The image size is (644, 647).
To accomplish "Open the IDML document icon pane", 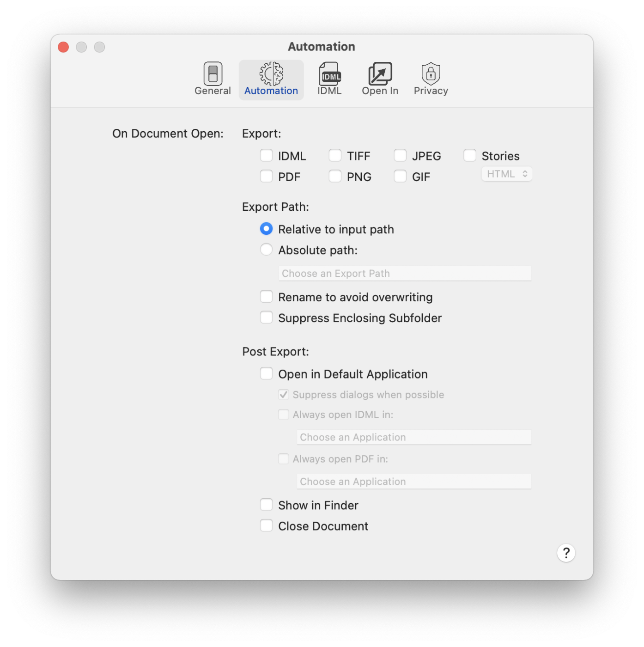I will click(x=329, y=74).
